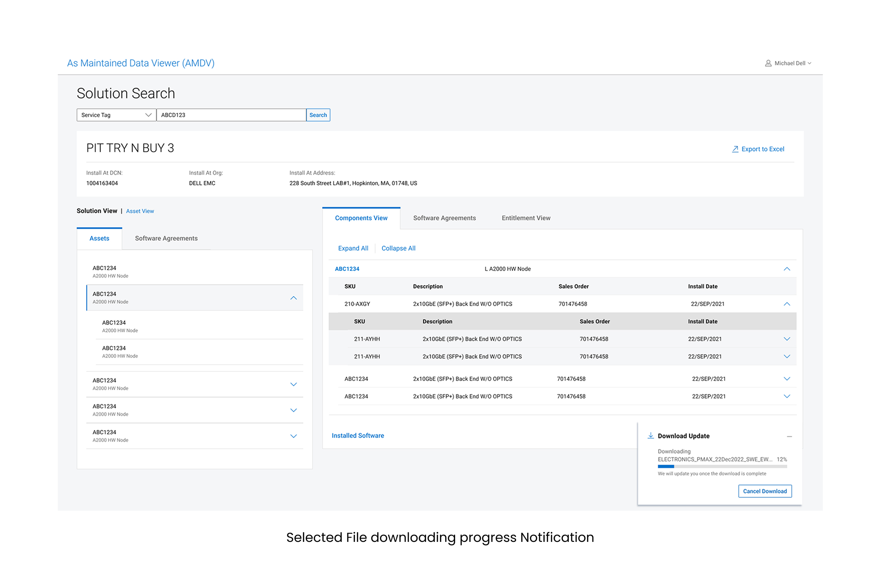
Task: Open the Service Tag search type dropdown
Action: pyautogui.click(x=116, y=115)
